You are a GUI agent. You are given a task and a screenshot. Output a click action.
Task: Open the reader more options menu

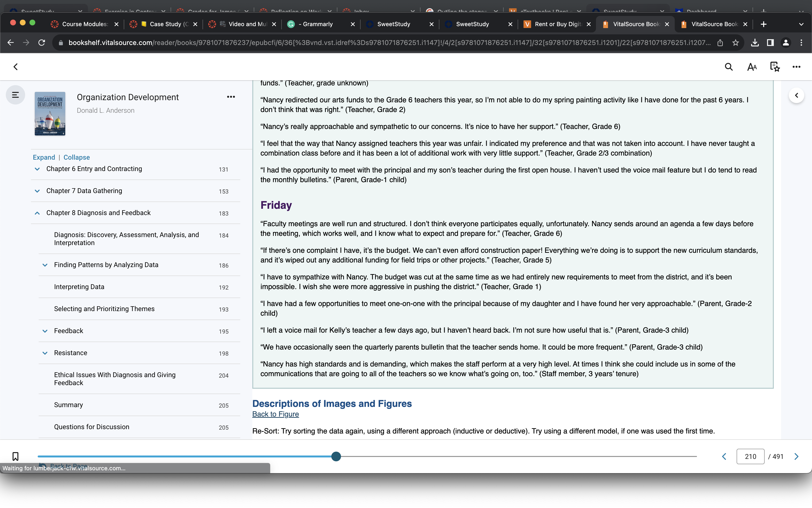click(x=796, y=67)
